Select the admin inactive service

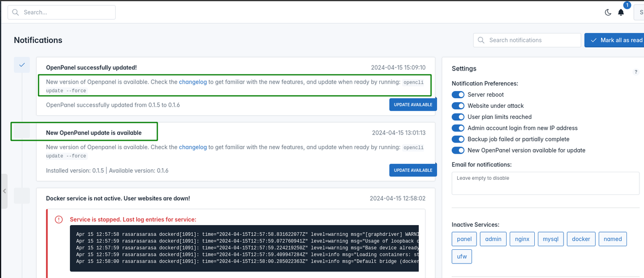point(493,239)
